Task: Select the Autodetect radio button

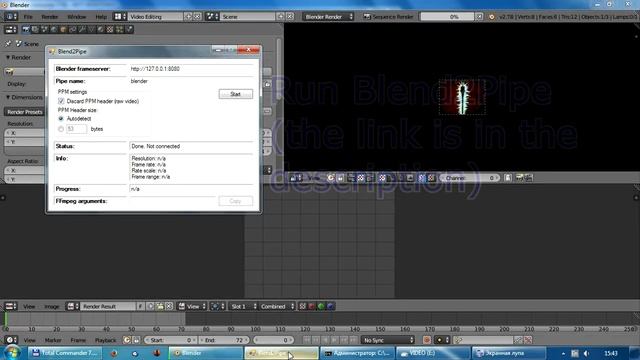Action: coord(61,119)
